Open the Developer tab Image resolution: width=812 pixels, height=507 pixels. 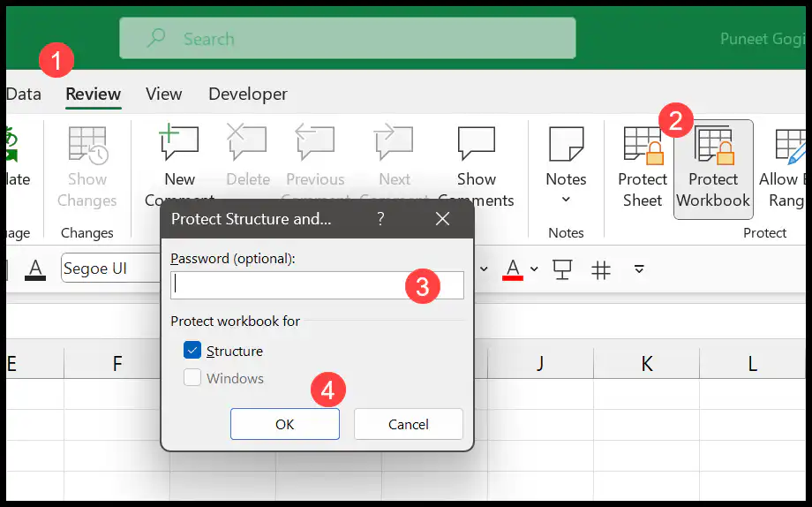[x=247, y=94]
